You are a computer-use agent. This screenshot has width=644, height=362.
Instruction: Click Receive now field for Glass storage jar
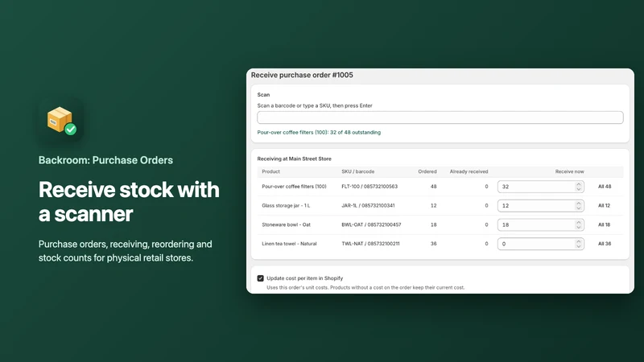pyautogui.click(x=540, y=206)
